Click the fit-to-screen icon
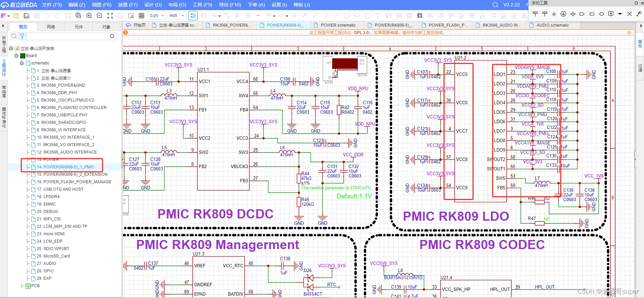Viewport: 644px width, 298px height. [110, 16]
